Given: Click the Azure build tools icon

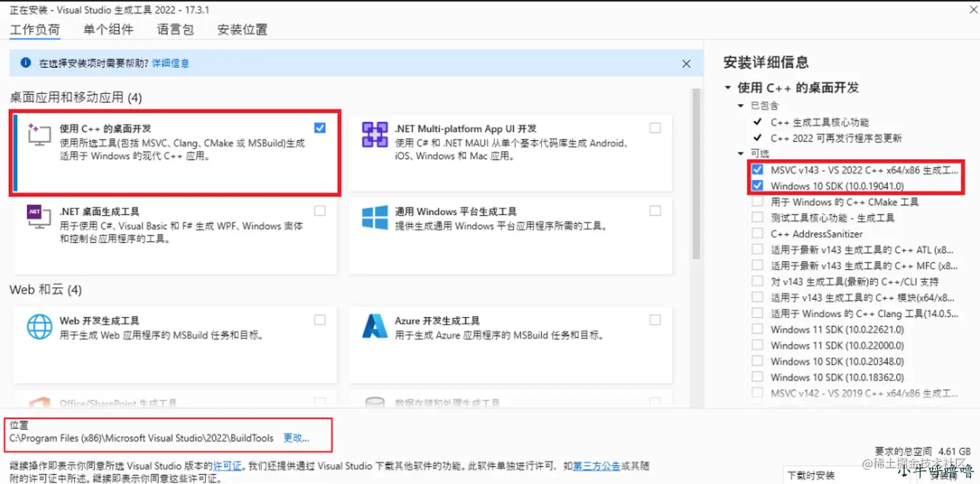Looking at the screenshot, I should tap(375, 327).
